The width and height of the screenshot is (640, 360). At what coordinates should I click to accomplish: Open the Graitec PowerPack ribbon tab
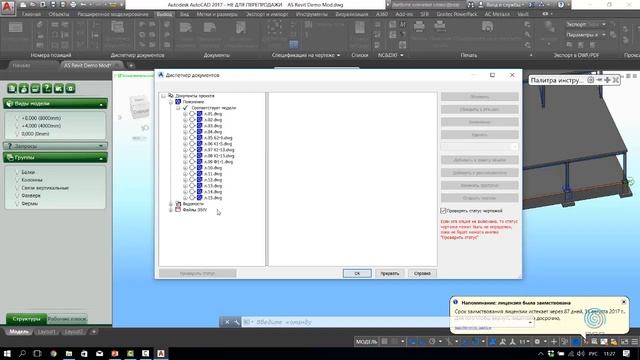(x=457, y=14)
